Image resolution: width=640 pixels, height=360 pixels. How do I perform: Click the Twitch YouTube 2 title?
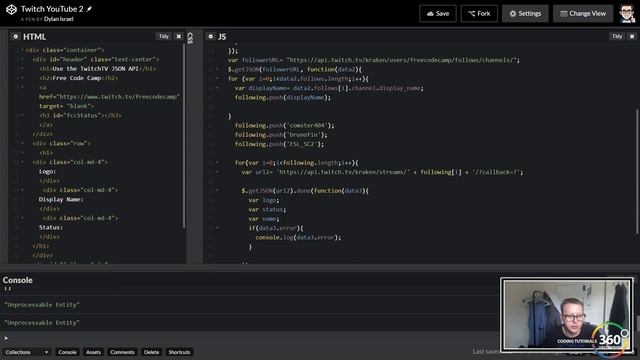[x=52, y=9]
